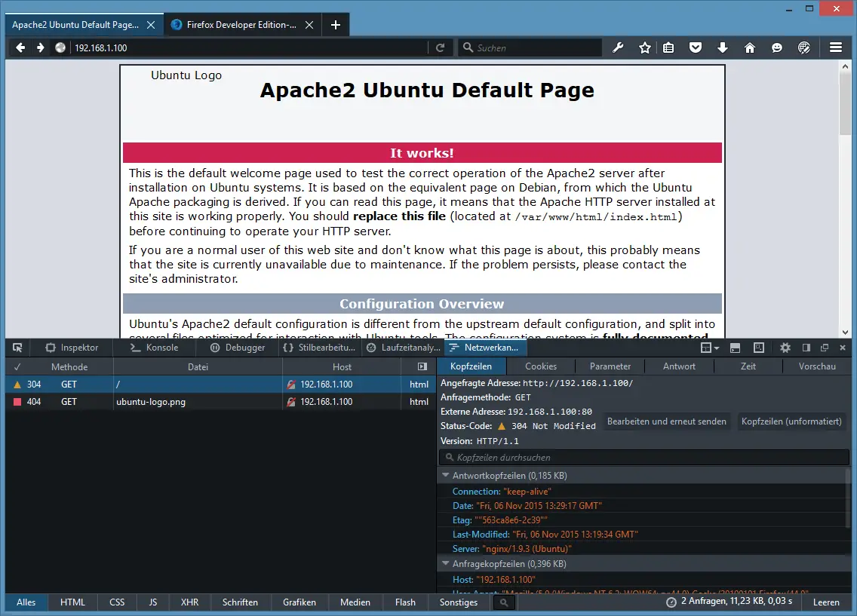Image resolution: width=857 pixels, height=616 pixels.
Task: Close the developer tools panel
Action: click(843, 348)
